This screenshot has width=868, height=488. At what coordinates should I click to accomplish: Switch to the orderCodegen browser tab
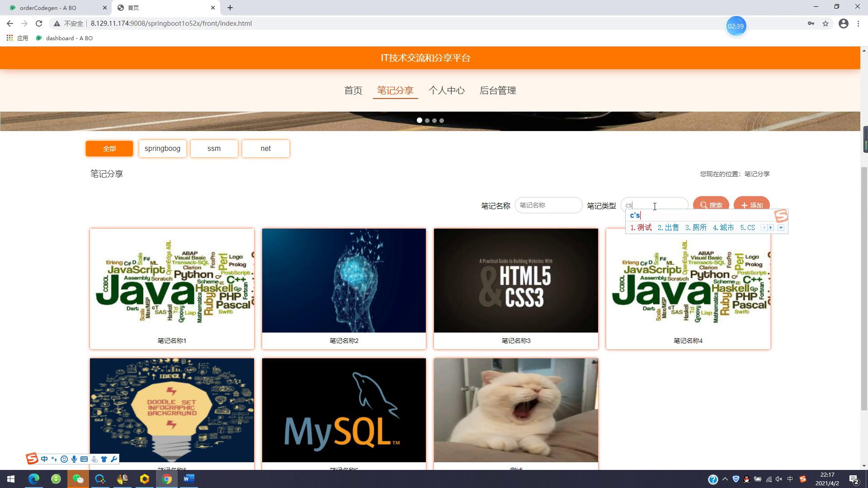pyautogui.click(x=48, y=8)
